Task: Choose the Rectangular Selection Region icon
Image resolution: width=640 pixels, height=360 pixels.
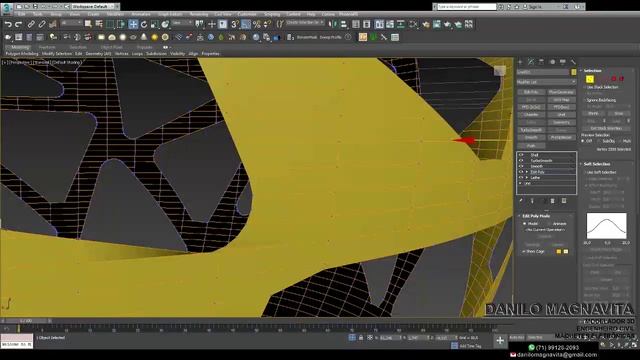Action: tap(110, 24)
